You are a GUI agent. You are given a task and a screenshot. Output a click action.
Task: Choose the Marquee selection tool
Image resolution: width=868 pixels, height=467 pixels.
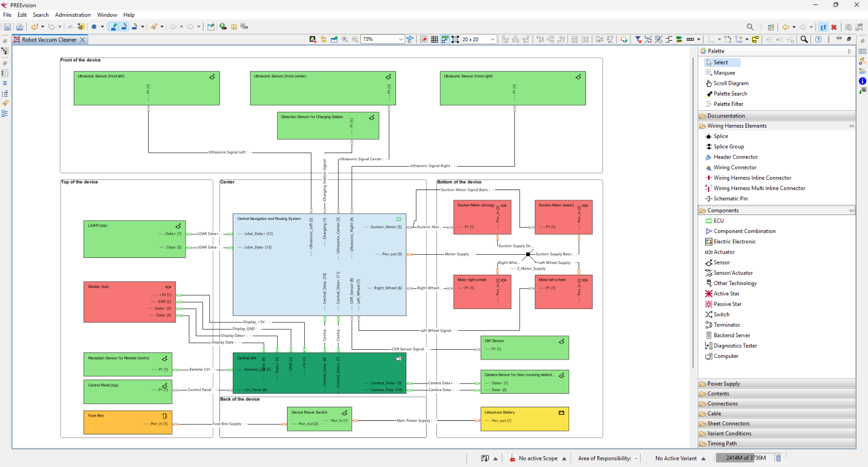point(724,73)
